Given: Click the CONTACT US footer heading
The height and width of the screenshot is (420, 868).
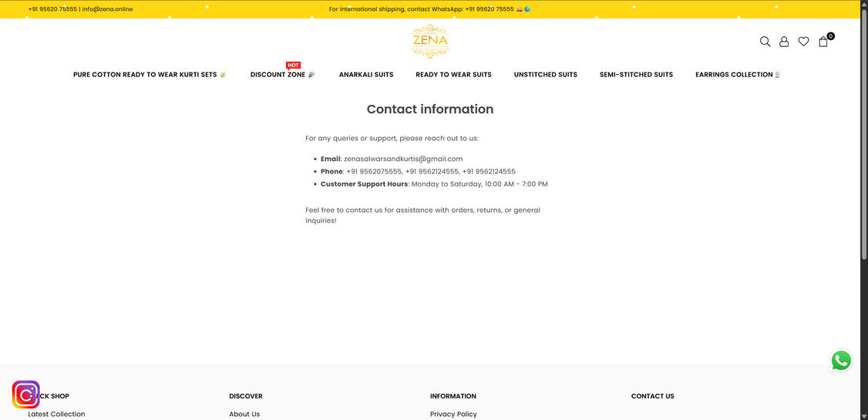Looking at the screenshot, I should click(653, 396).
